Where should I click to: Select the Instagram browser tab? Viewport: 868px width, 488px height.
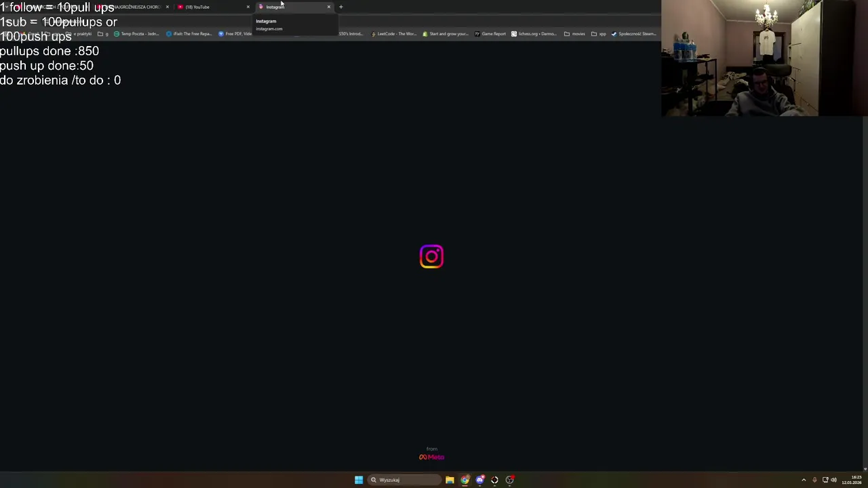coord(294,7)
